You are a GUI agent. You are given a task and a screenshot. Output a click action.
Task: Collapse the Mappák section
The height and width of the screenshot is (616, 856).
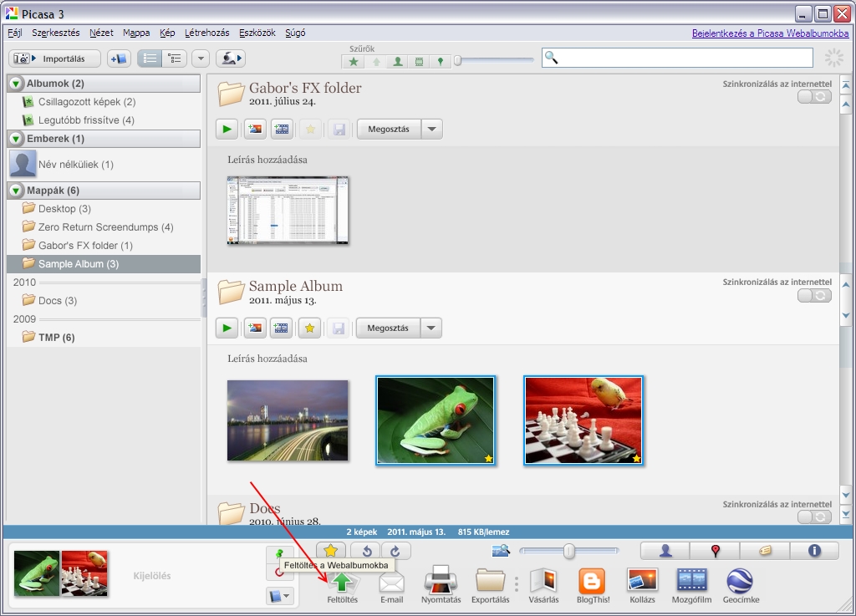point(16,191)
